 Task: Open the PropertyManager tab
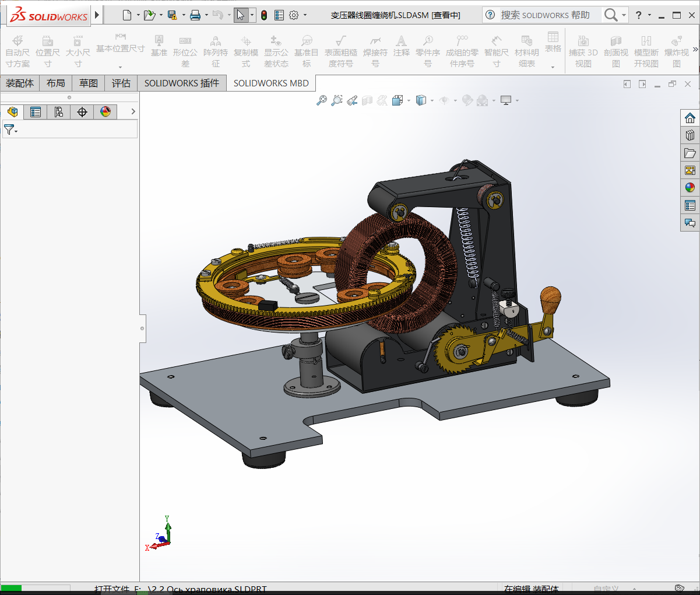coord(36,112)
